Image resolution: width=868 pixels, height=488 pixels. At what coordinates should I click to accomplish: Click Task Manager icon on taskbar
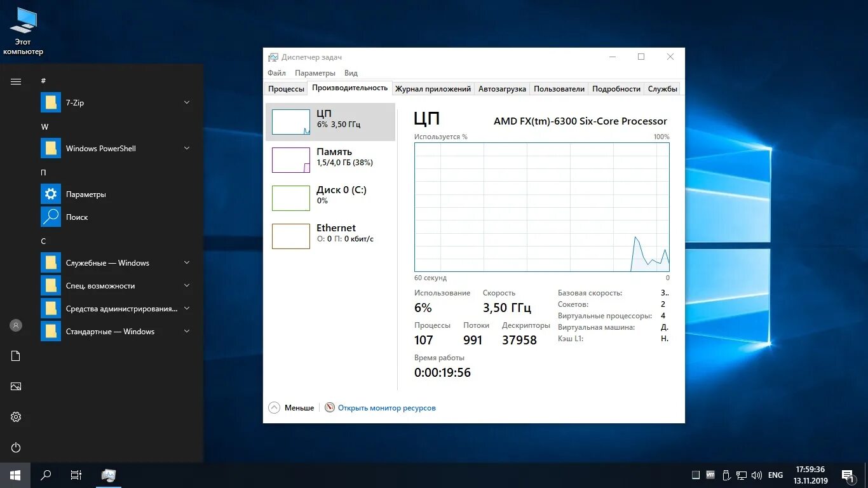[109, 475]
